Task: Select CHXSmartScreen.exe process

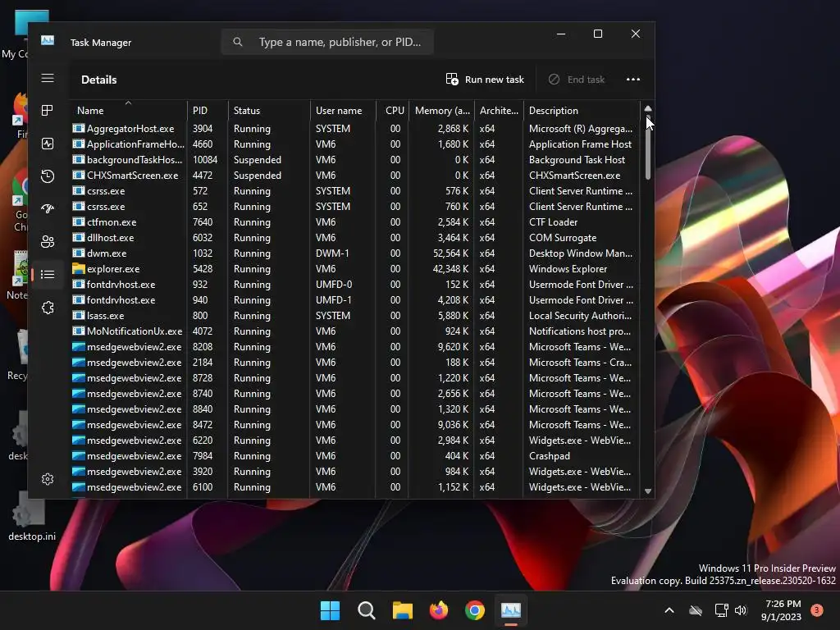Action: 354,176
